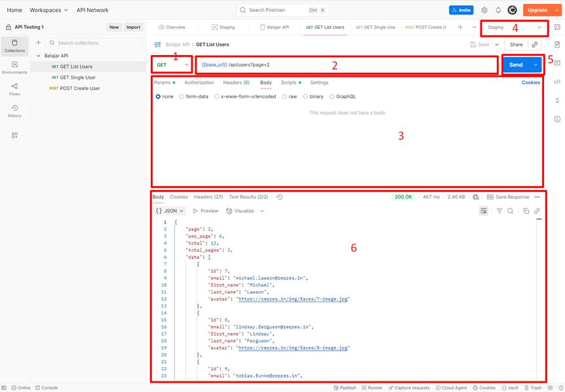Open the Test Results tab
The width and height of the screenshot is (565, 392).
(x=248, y=197)
